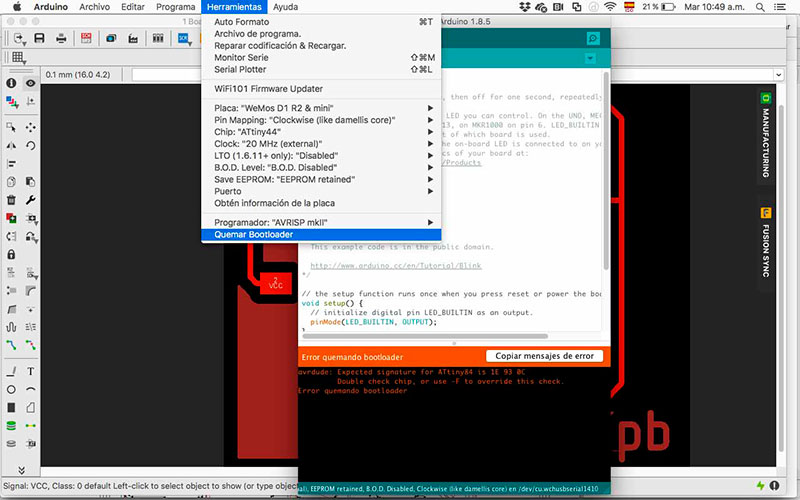Select the Rotate tool in Eagle

click(31, 145)
